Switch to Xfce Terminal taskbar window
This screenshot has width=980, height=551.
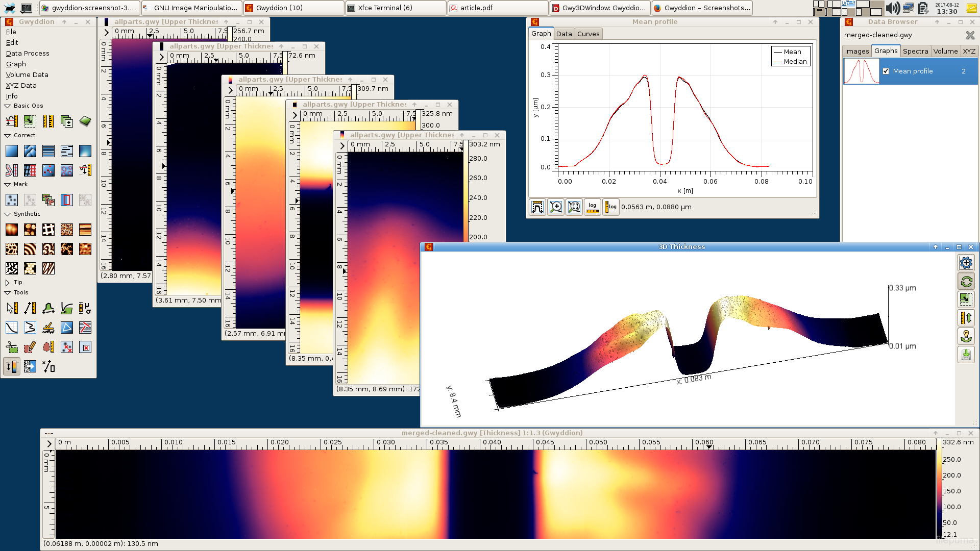(396, 8)
